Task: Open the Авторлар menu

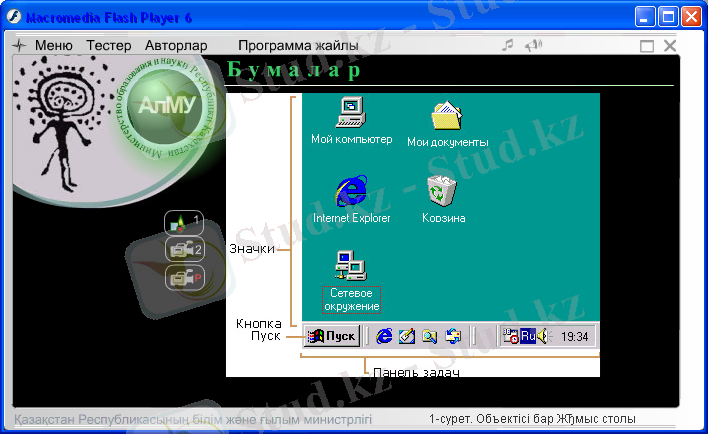Action: click(176, 46)
